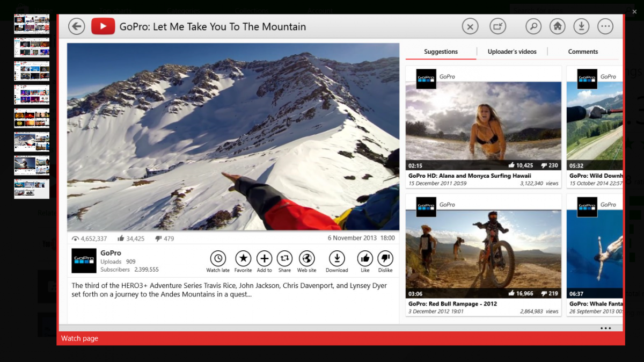Click the Download icon below video
Image resolution: width=644 pixels, height=362 pixels.
[337, 258]
